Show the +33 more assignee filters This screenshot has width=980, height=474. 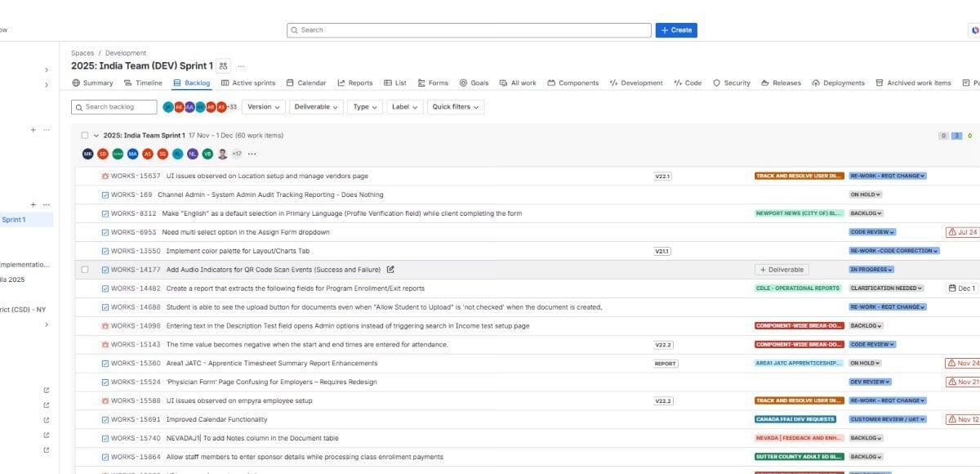232,107
